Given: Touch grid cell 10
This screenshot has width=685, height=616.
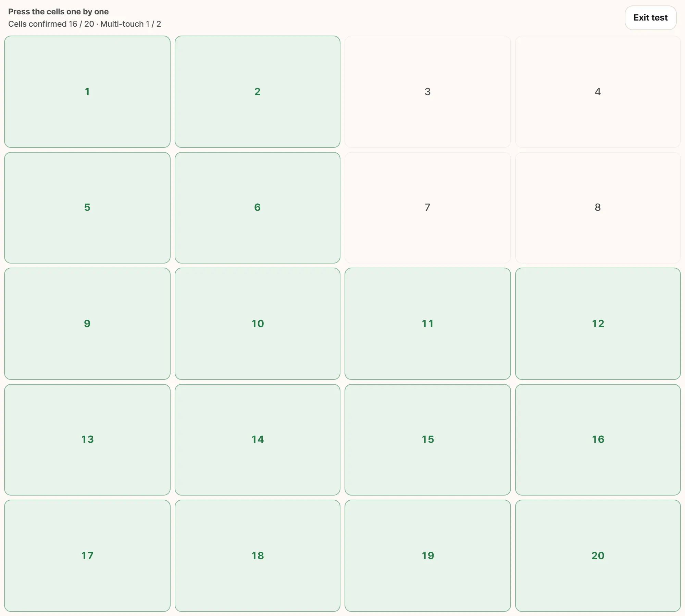Looking at the screenshot, I should pos(258,324).
